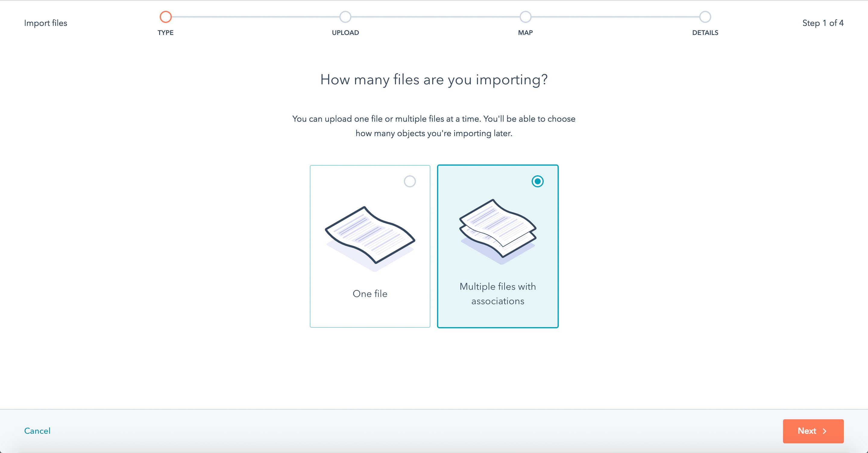Click the Cancel link

coord(37,431)
